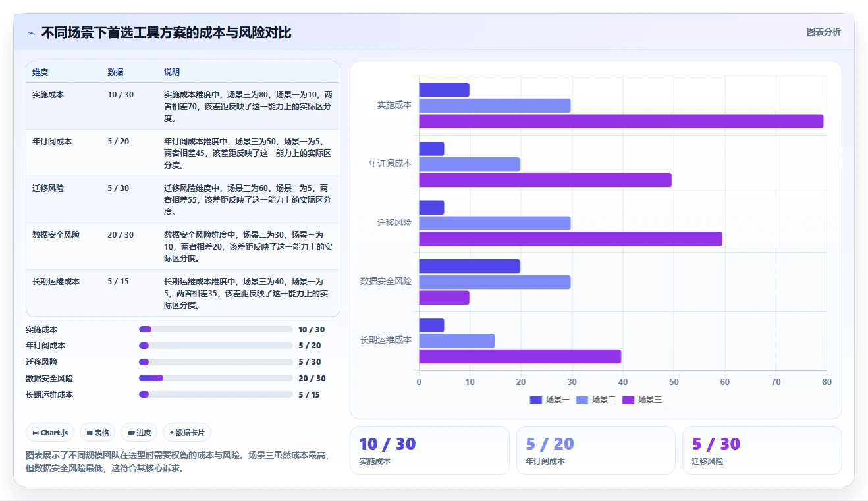Click the 数据安全风险 progress bar
Screen dimensions: 868x501
216,378
